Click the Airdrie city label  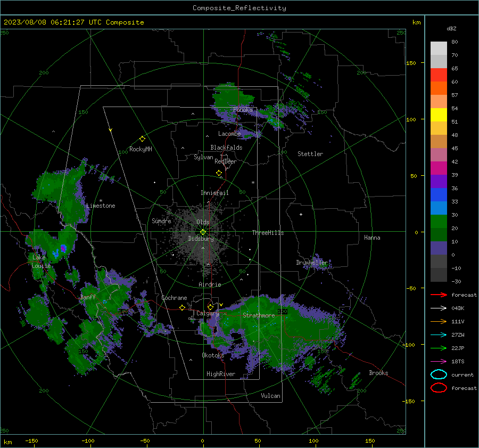[x=210, y=284]
